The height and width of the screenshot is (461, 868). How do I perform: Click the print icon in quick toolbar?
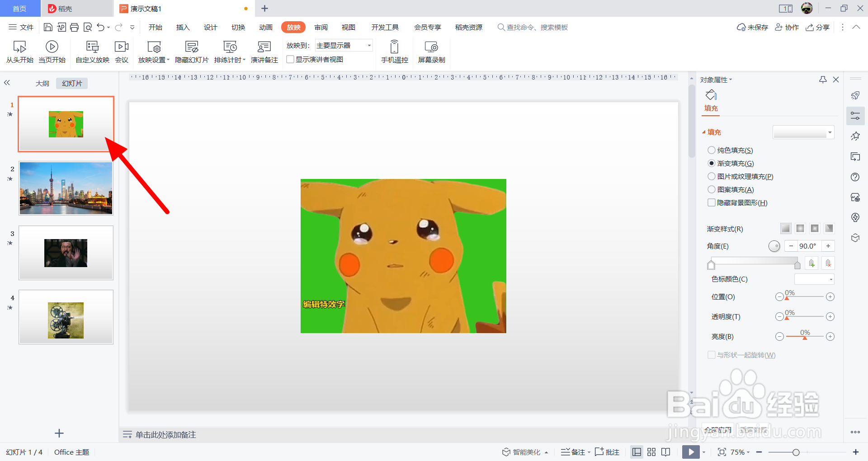[75, 27]
